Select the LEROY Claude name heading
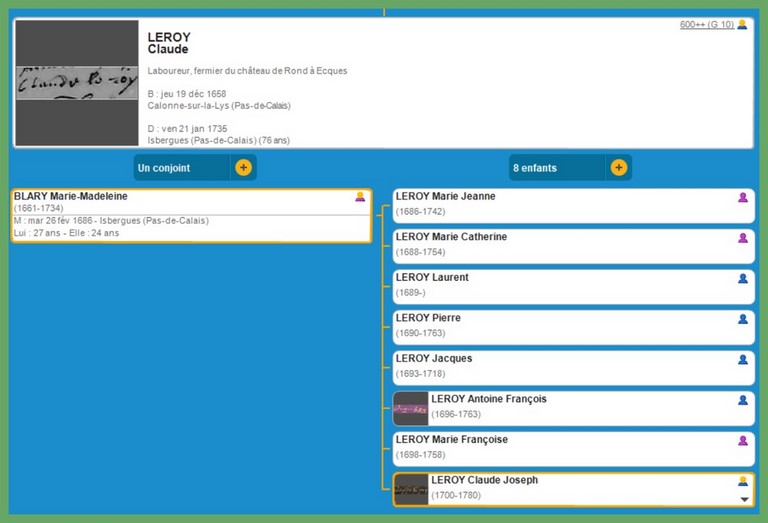The image size is (768, 523). [x=169, y=43]
